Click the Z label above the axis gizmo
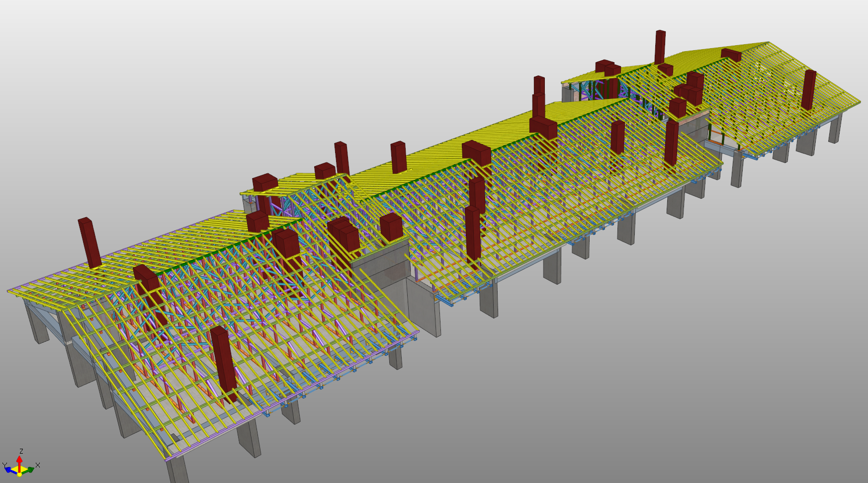Screen dimensions: 868x483 21,451
